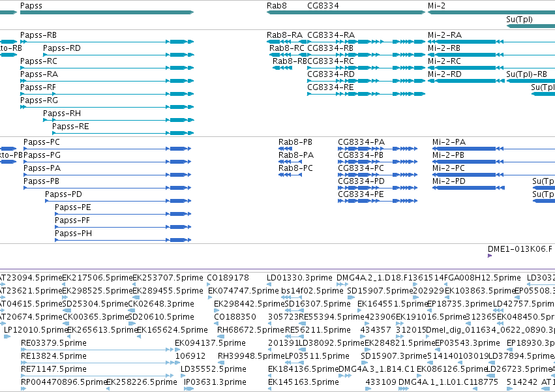
Task: Select EST IP03631.3prime
Action: (215, 382)
